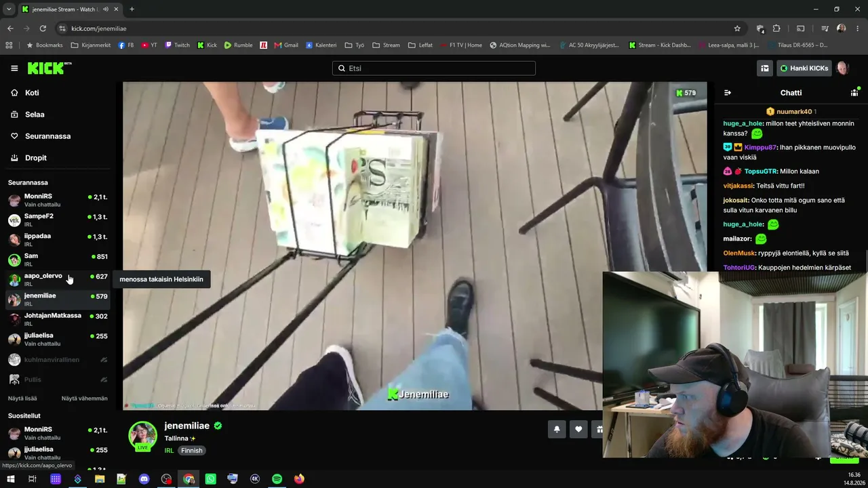Mute the jenemiliae Stream tab audio
Image resolution: width=868 pixels, height=488 pixels.
click(x=106, y=9)
